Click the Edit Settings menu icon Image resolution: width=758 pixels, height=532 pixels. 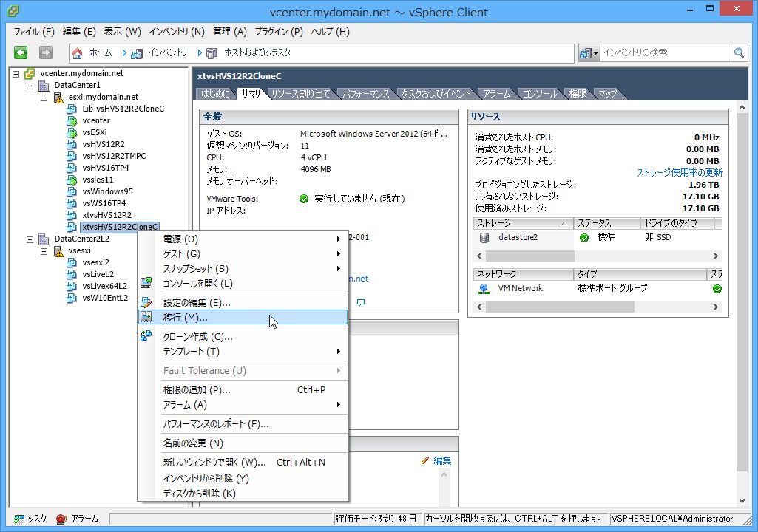(146, 302)
